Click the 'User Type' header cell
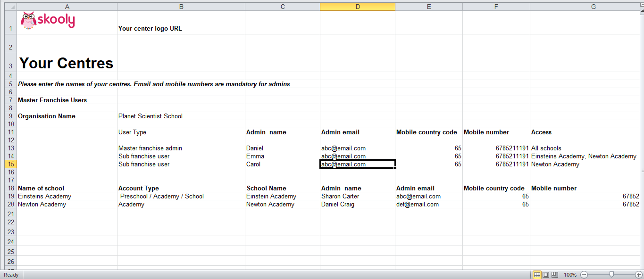Image resolution: width=644 pixels, height=279 pixels. [x=181, y=132]
